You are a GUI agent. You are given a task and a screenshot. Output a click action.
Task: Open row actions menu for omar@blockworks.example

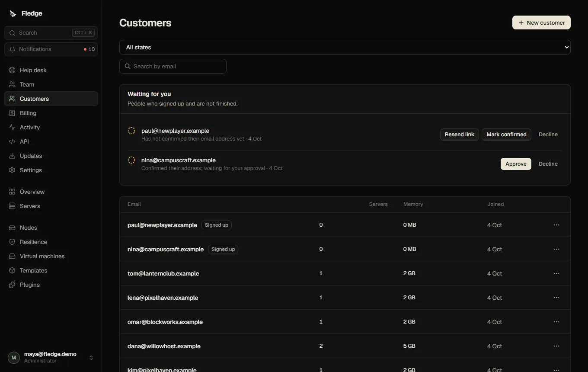[x=556, y=322]
